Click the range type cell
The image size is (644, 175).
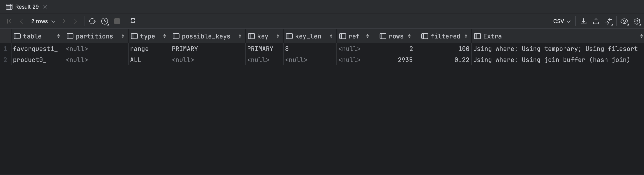[x=149, y=49]
